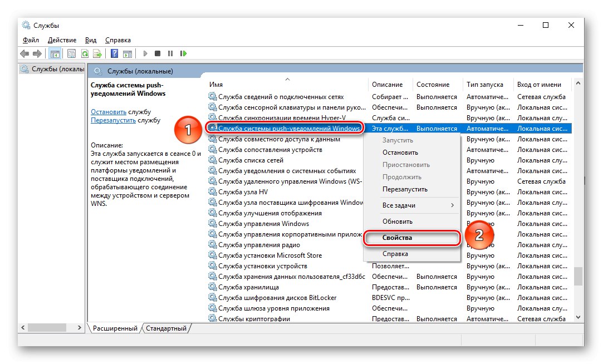Refresh the service list via toolbar icon
Image resolution: width=603 pixels, height=364 pixels.
coord(85,53)
